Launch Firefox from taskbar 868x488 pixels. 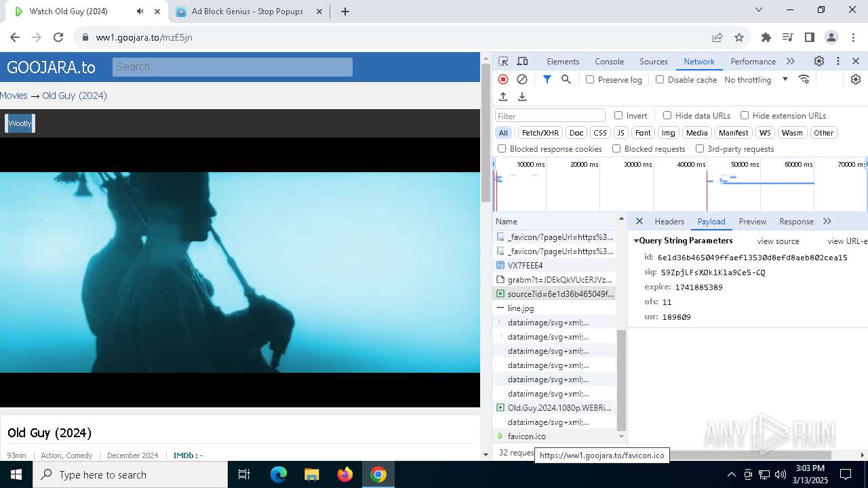pyautogui.click(x=344, y=474)
